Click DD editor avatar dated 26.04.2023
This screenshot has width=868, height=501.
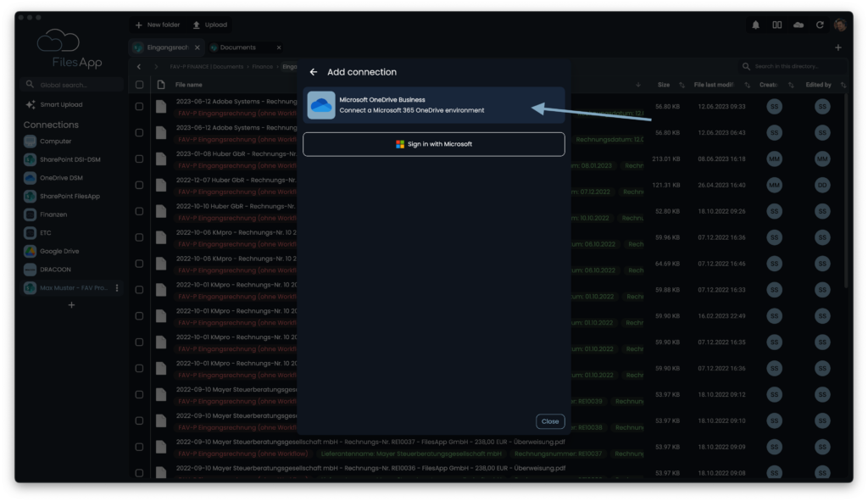click(x=822, y=185)
